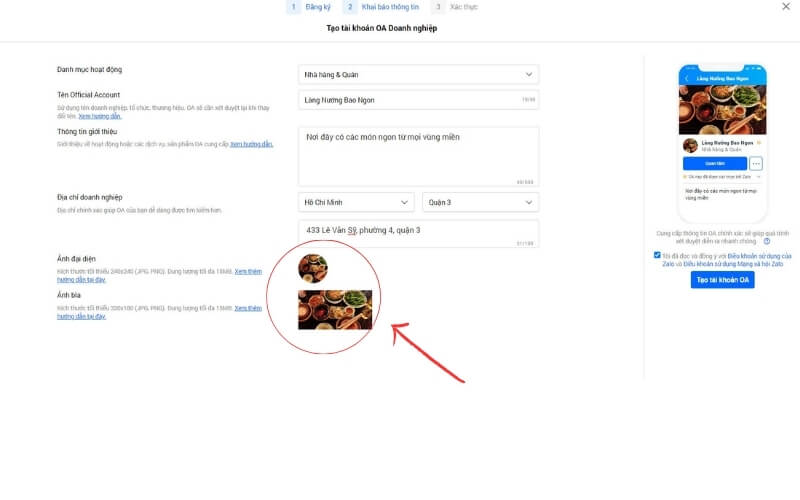
Task: Change the cover photo image
Action: point(335,310)
